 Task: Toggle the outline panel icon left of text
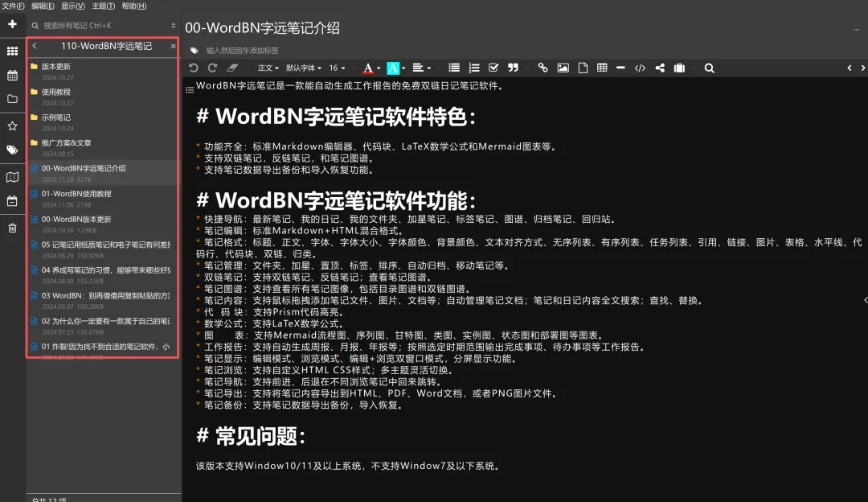pyautogui.click(x=190, y=90)
